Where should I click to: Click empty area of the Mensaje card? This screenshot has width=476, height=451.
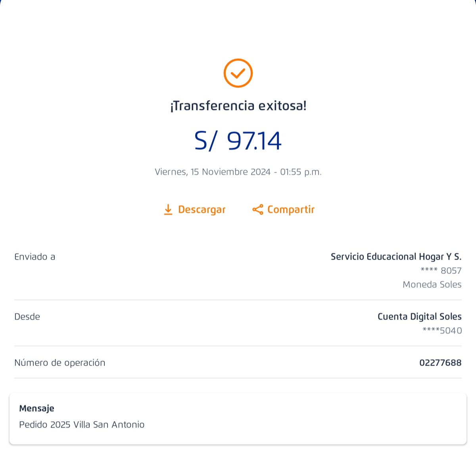[x=317, y=419]
